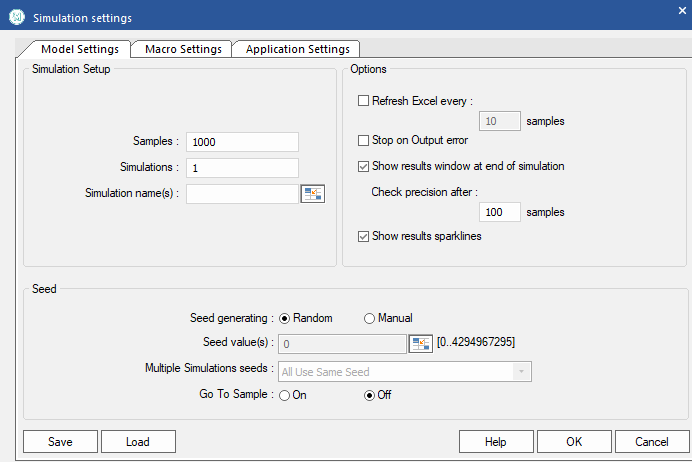Toggle Stop on Output error checkbox
The width and height of the screenshot is (692, 462).
(363, 140)
